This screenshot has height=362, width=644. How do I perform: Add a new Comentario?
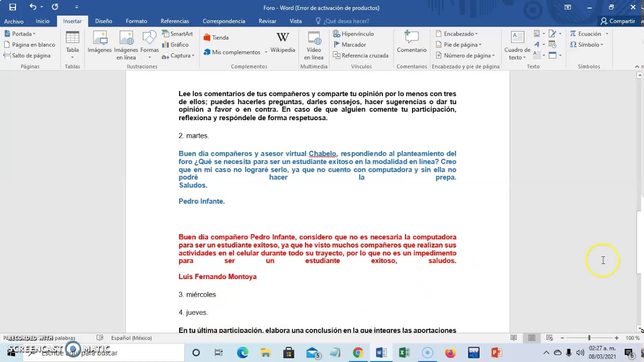click(412, 42)
